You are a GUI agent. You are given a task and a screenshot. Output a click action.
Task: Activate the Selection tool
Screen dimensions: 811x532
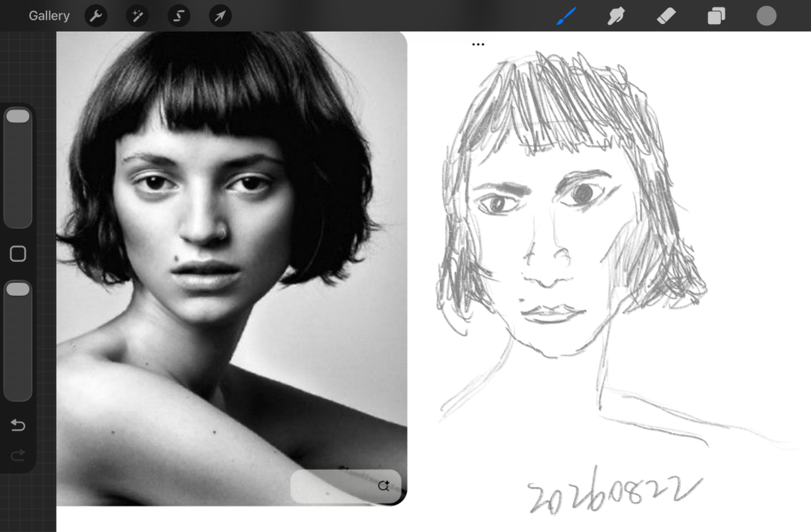pyautogui.click(x=179, y=16)
